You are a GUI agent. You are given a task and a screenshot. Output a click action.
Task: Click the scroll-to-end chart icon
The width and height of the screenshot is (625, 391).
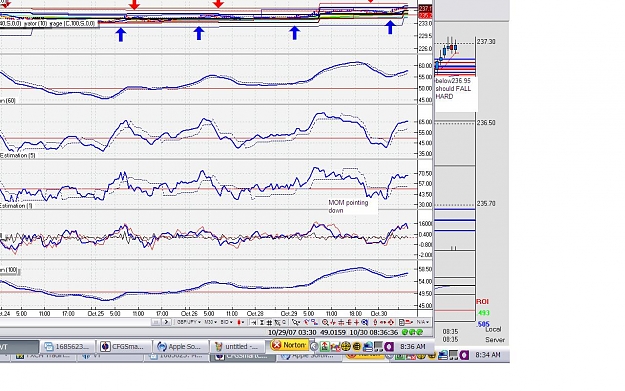point(254,322)
